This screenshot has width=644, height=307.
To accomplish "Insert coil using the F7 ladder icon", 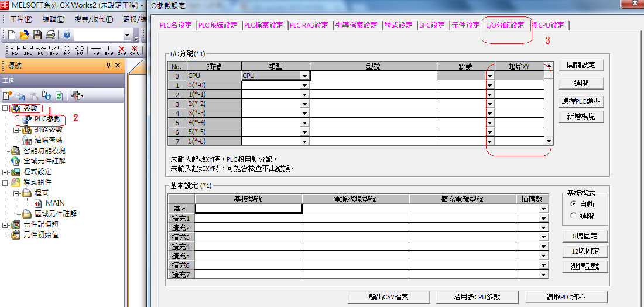I will (67, 50).
